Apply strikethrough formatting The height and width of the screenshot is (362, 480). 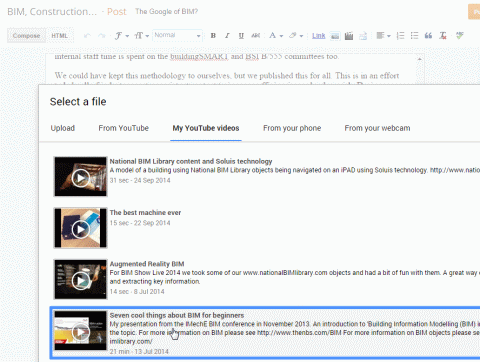(x=256, y=36)
